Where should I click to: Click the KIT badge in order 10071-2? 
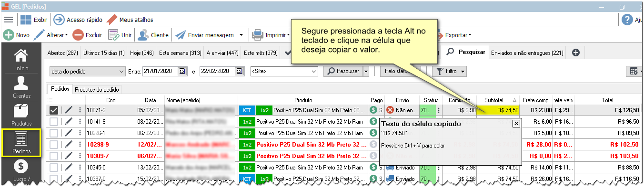[247, 110]
